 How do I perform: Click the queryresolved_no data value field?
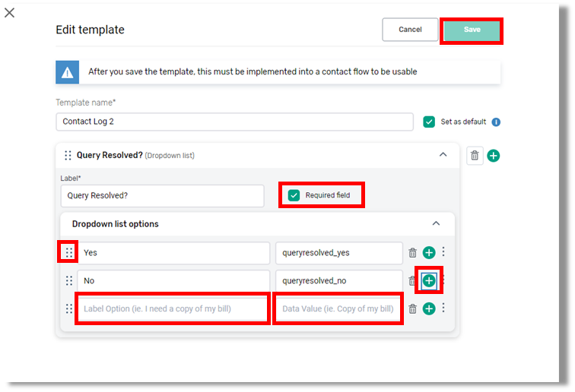[338, 281]
